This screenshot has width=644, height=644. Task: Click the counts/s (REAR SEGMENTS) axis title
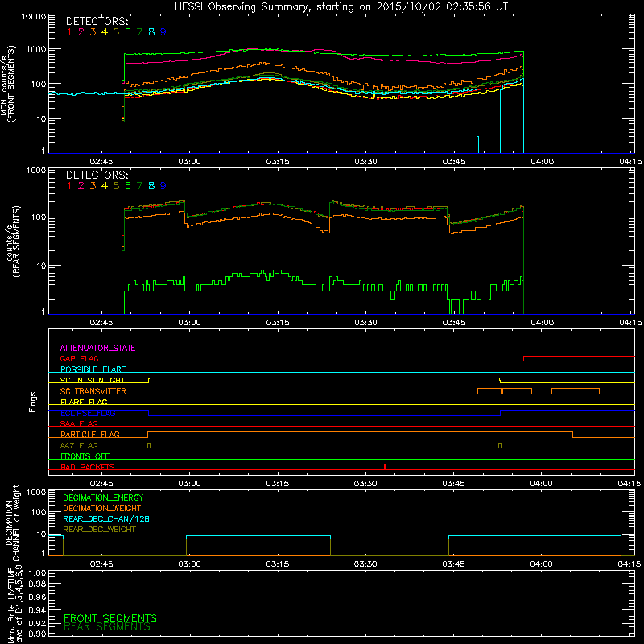[13, 241]
